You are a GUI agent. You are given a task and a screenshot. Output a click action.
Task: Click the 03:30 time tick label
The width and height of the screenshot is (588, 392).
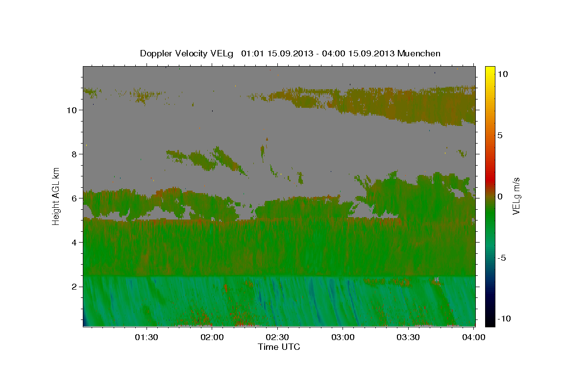tap(408, 337)
